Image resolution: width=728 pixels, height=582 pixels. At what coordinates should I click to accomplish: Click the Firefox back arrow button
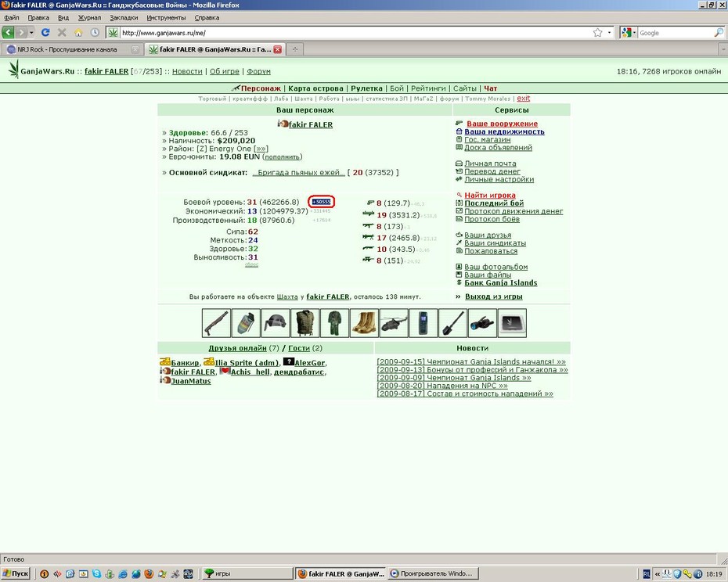pyautogui.click(x=9, y=33)
